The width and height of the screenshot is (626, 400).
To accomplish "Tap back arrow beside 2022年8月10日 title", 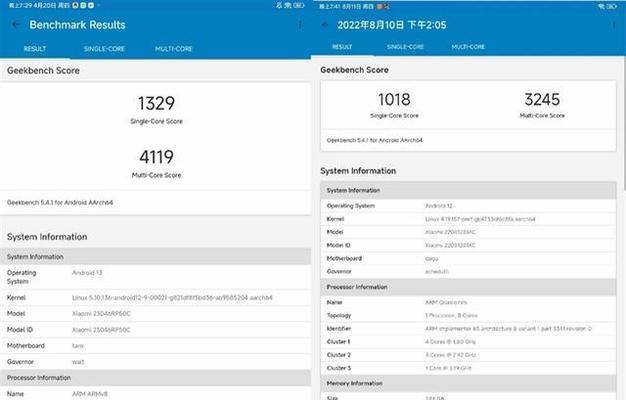I will (325, 25).
